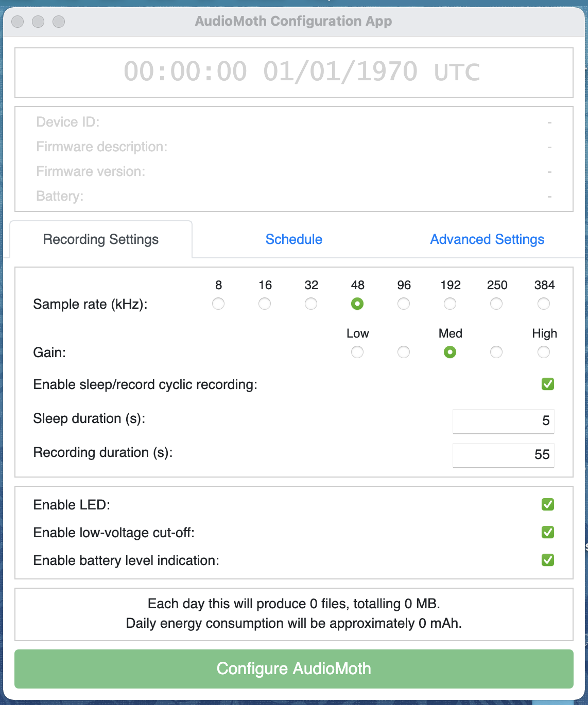Set gain to Low

pos(357,352)
